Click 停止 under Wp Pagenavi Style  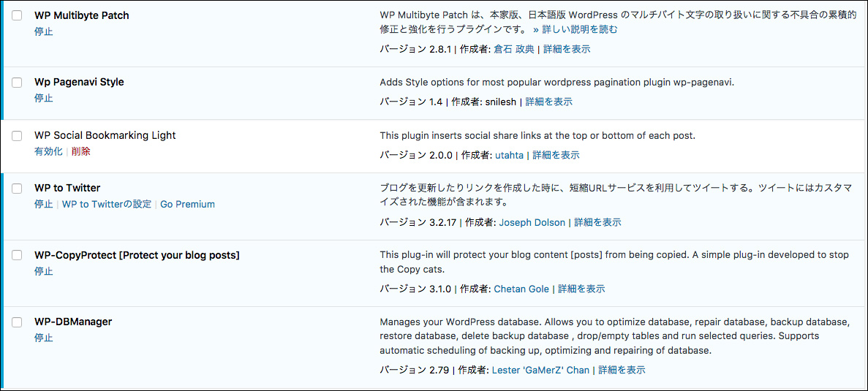pos(44,98)
